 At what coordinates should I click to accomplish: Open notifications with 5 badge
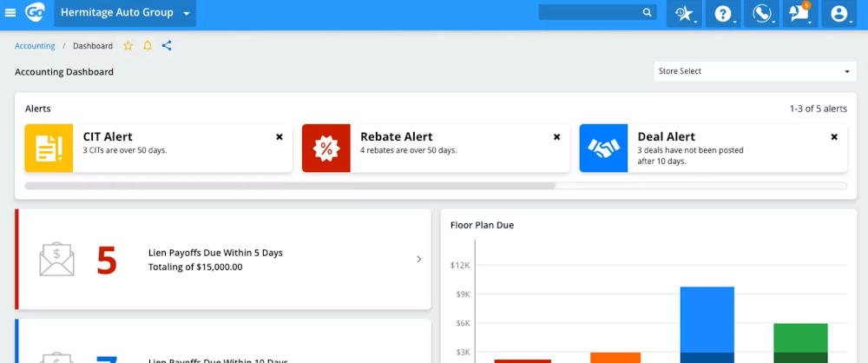(x=799, y=13)
